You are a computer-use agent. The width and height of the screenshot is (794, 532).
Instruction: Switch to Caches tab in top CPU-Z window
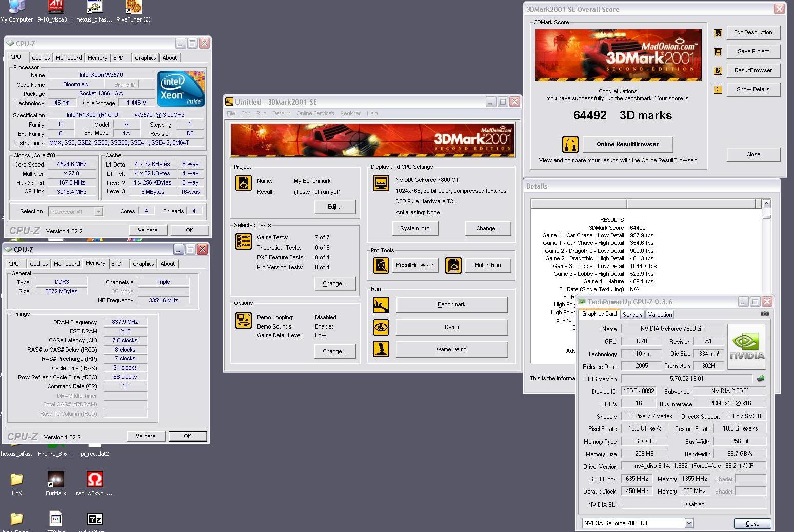point(41,58)
